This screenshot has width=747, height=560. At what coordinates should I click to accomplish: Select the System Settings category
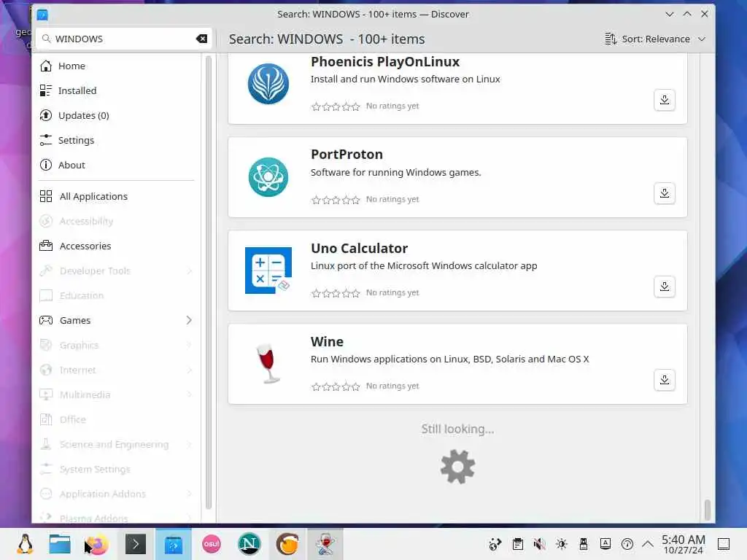[117, 469]
